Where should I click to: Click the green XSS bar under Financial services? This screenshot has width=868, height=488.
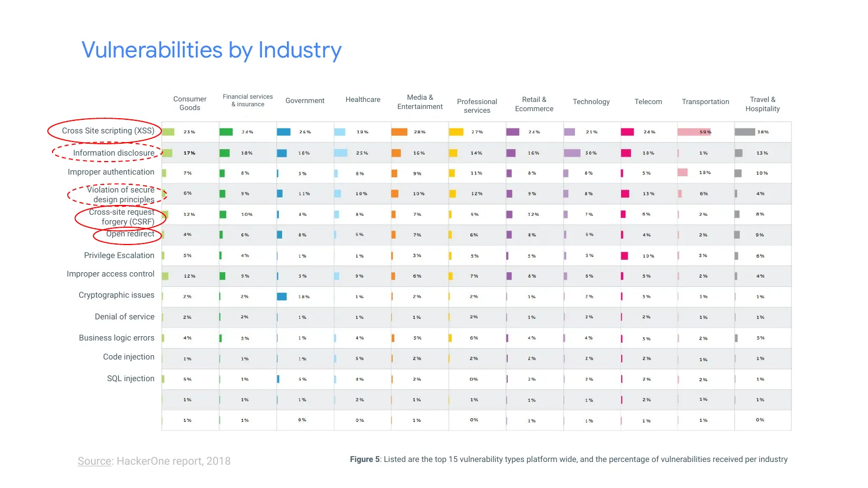point(226,132)
